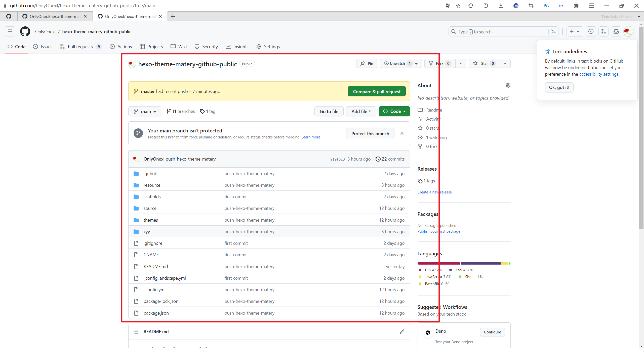
Task: Click Configure for Deno workflow
Action: [493, 332]
